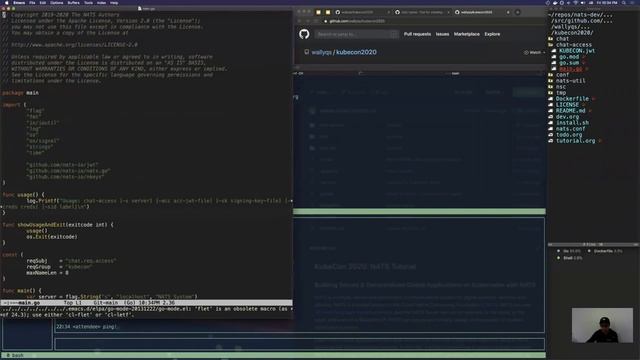
Task: Open the Tools menu
Action: coord(88,2)
